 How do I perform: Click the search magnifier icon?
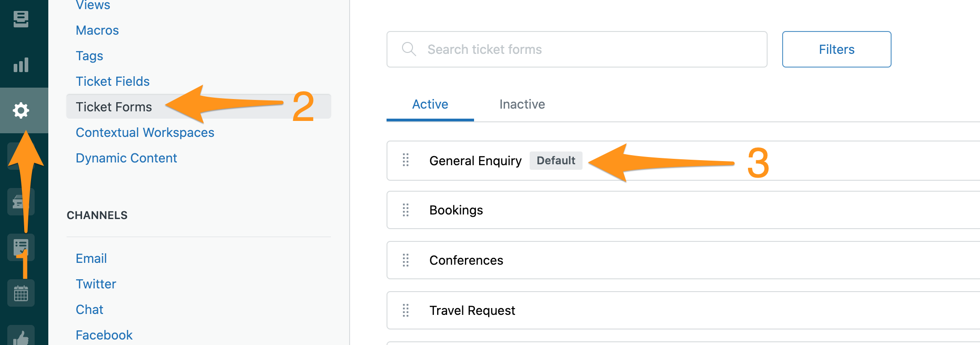pos(409,49)
